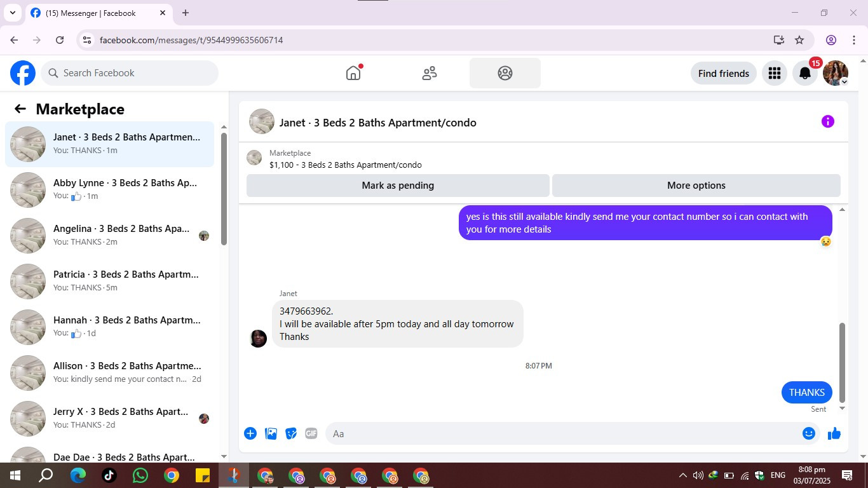Open the Chrome profile icon
This screenshot has width=868, height=488.
pyautogui.click(x=831, y=40)
